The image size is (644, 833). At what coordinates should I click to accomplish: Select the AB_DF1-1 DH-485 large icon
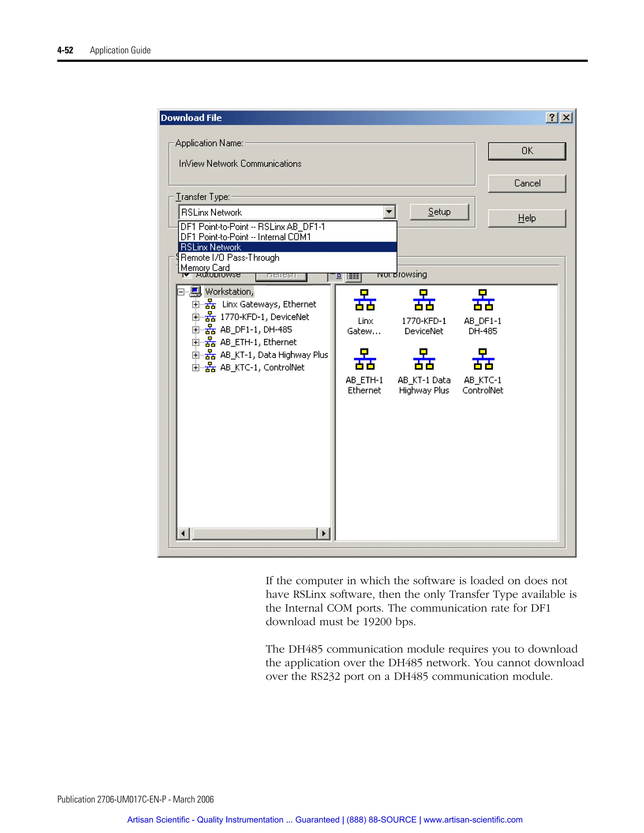tap(483, 300)
